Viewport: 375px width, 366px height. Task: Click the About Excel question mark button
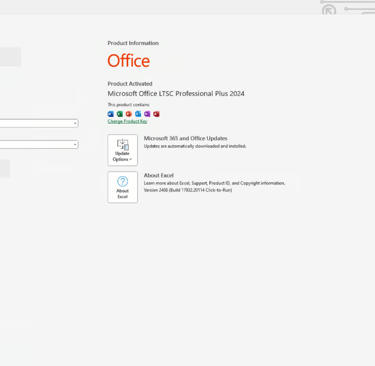tap(122, 187)
